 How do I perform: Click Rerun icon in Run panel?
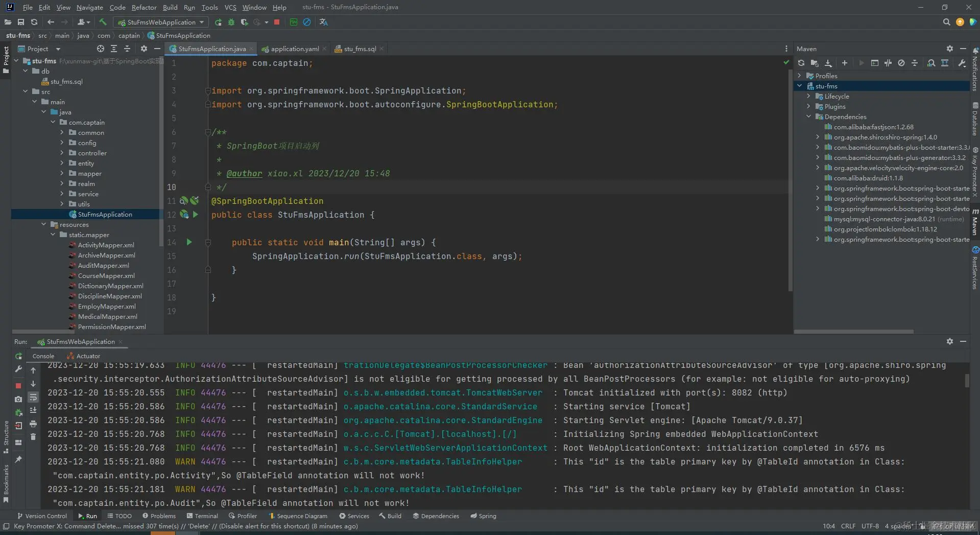(18, 356)
